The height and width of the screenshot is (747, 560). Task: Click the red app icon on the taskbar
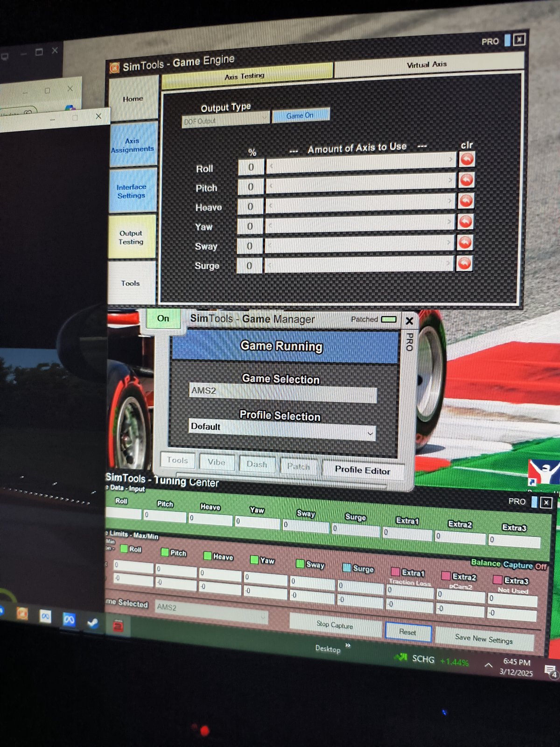coord(118,626)
